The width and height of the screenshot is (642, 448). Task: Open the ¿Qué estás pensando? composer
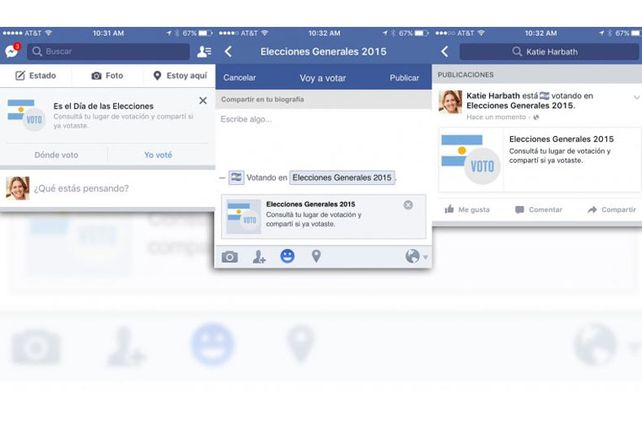click(x=81, y=188)
